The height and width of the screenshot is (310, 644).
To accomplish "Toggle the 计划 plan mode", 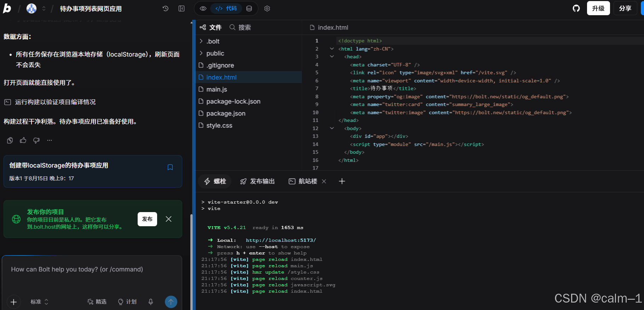I will pyautogui.click(x=127, y=302).
